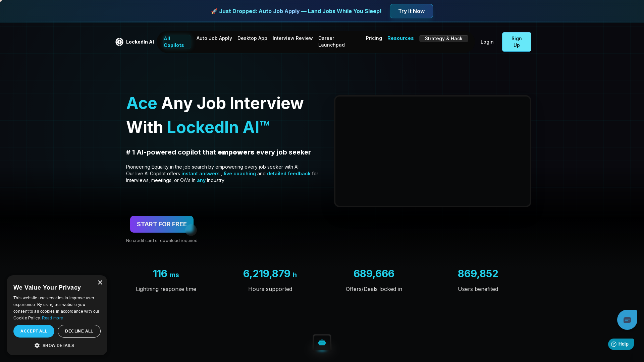Dismiss the cookie banner with the X
The image size is (644, 362).
pyautogui.click(x=100, y=282)
